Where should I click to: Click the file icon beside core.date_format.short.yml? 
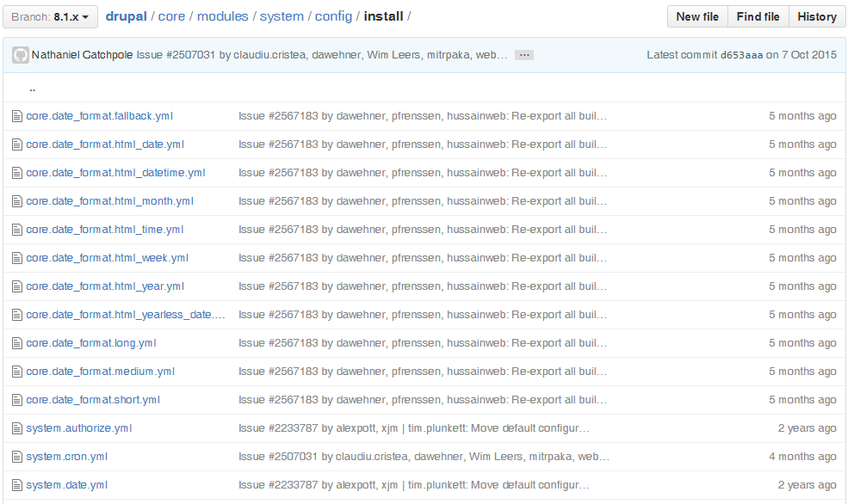coord(16,399)
